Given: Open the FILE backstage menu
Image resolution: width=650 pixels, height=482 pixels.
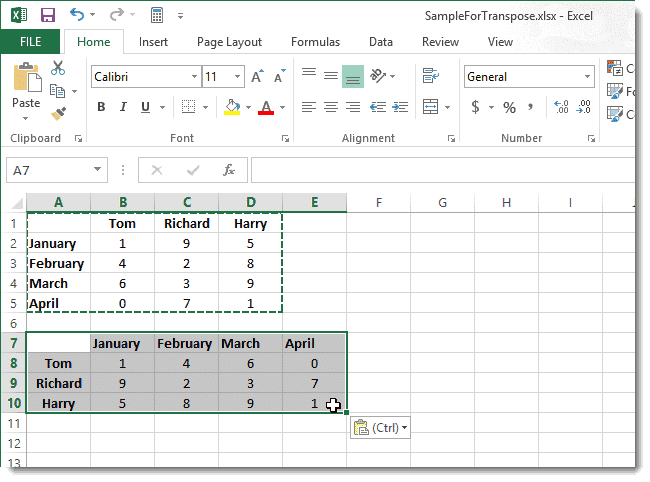Looking at the screenshot, I should click(x=30, y=42).
